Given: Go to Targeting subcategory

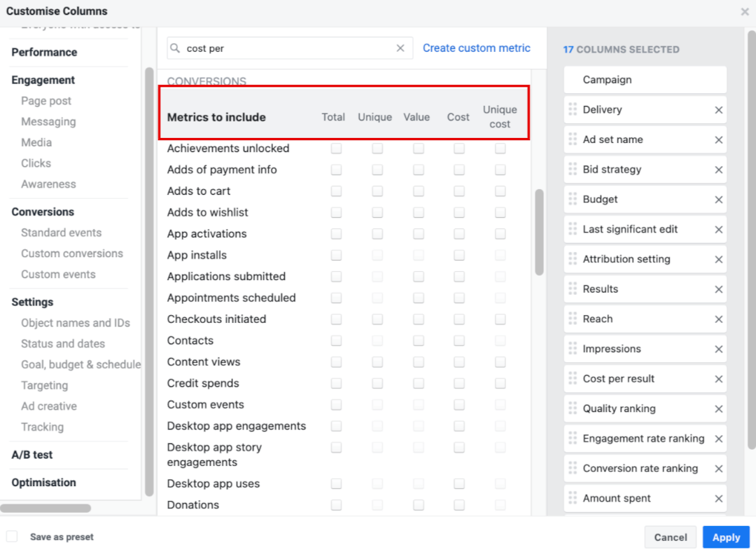Looking at the screenshot, I should (x=44, y=385).
